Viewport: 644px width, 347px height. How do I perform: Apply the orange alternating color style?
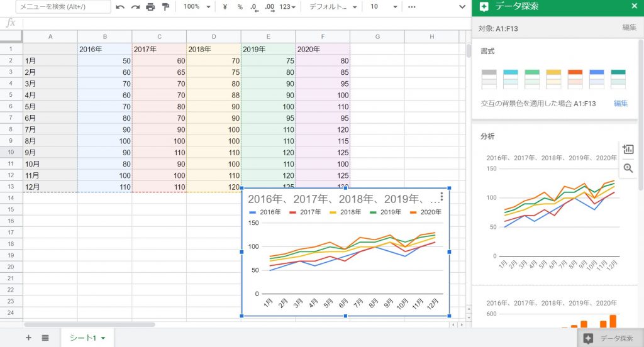[x=575, y=79]
